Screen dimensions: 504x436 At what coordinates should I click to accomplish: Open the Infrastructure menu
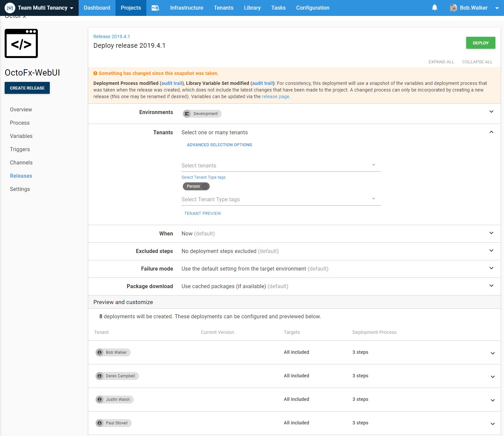click(x=186, y=8)
